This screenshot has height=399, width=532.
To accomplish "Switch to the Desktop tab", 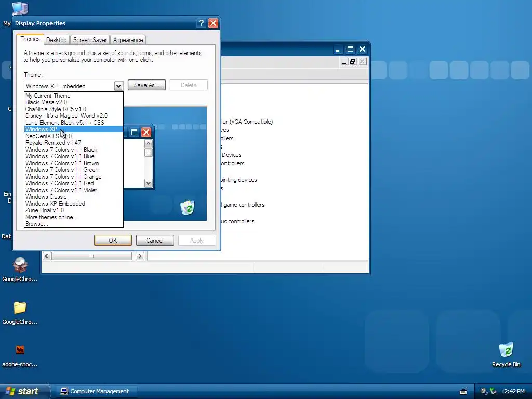I will tap(56, 39).
